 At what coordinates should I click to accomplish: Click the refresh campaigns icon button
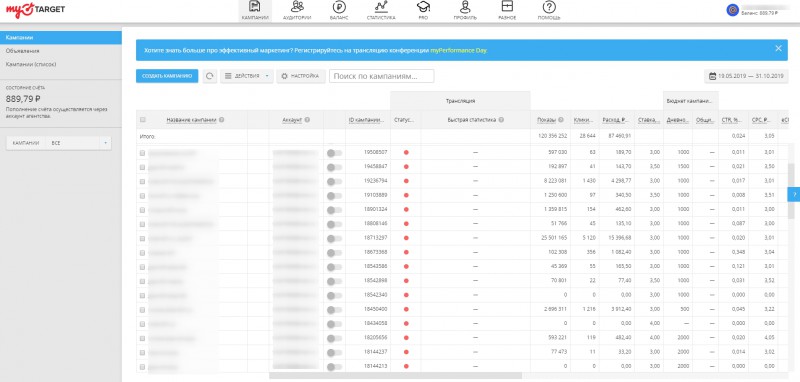coord(209,76)
